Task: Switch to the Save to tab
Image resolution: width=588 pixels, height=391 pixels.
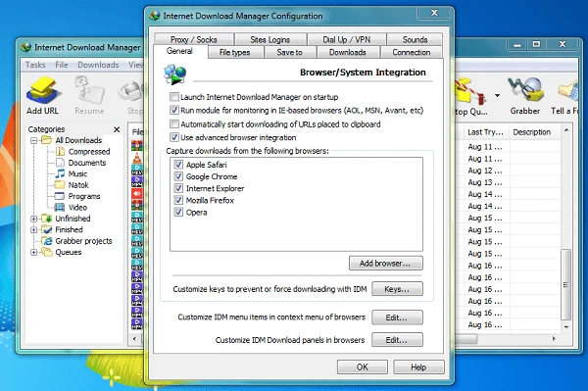Action: coord(289,53)
